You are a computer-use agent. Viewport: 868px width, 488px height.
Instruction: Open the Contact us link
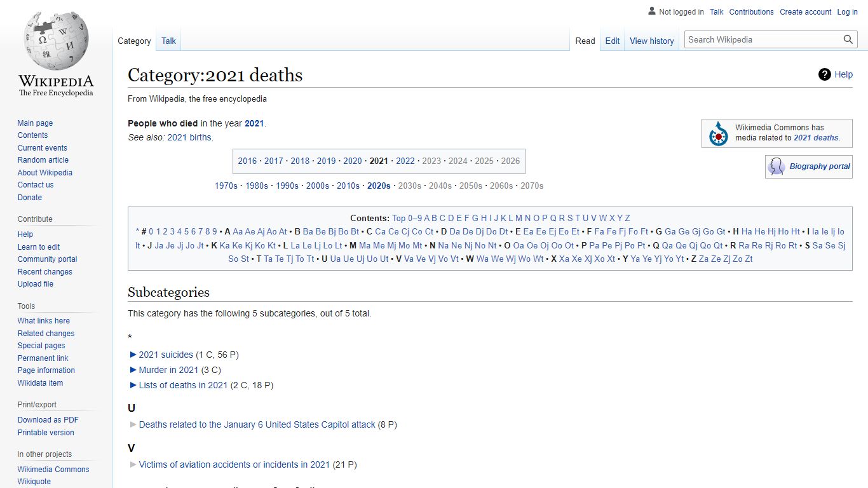pos(36,185)
